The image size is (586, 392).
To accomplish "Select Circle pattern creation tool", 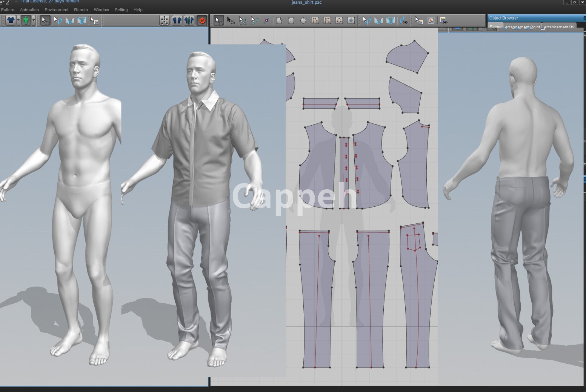I will coord(303,20).
